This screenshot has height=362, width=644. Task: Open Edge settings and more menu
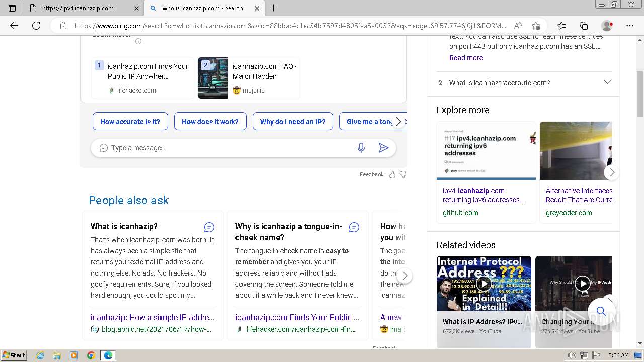tap(630, 26)
